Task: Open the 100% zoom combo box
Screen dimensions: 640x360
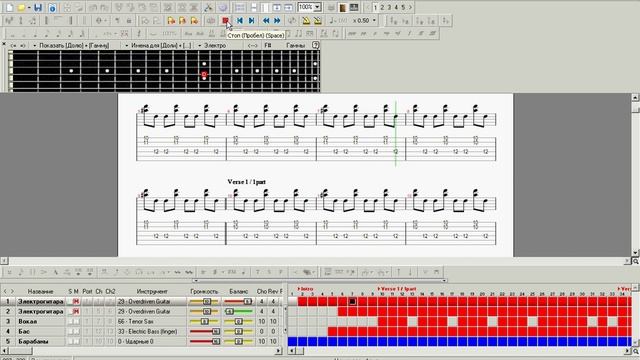Action: click(309, 7)
